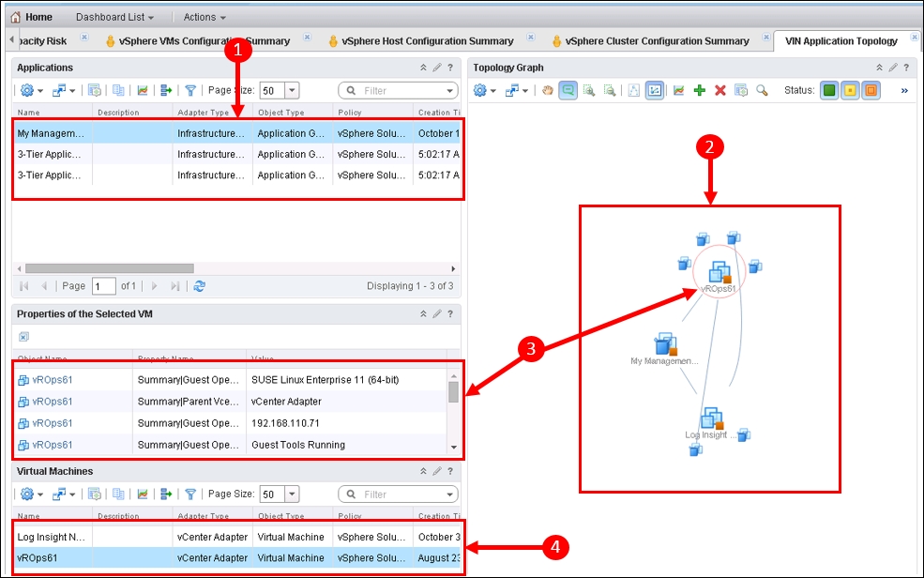Image resolution: width=924 pixels, height=578 pixels.
Task: Toggle the speech-bubble show labels button
Action: click(568, 90)
